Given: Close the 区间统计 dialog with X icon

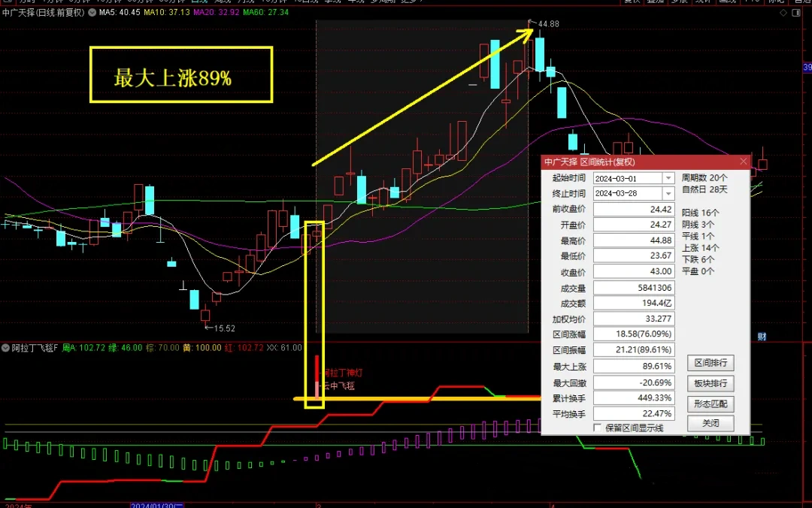Looking at the screenshot, I should click(744, 162).
